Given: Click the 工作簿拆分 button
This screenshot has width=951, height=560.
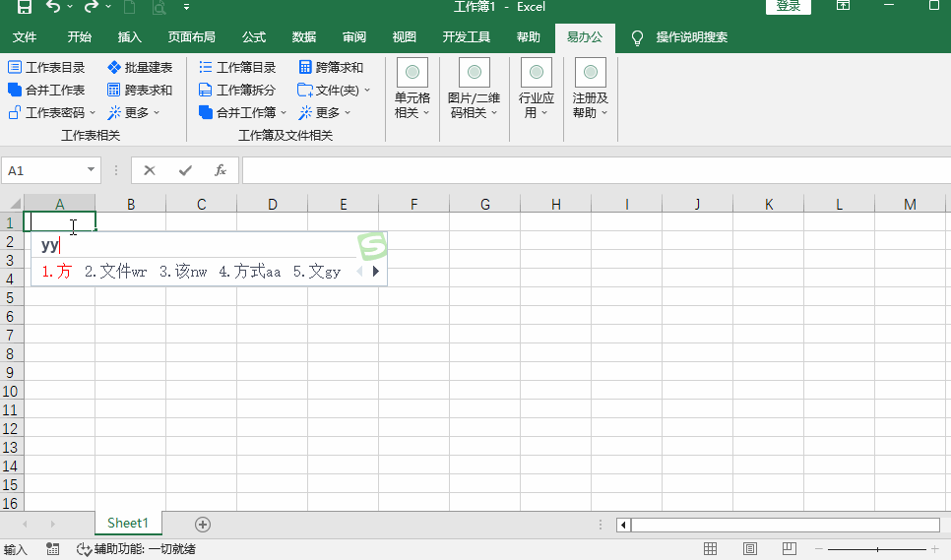Looking at the screenshot, I should tap(237, 90).
